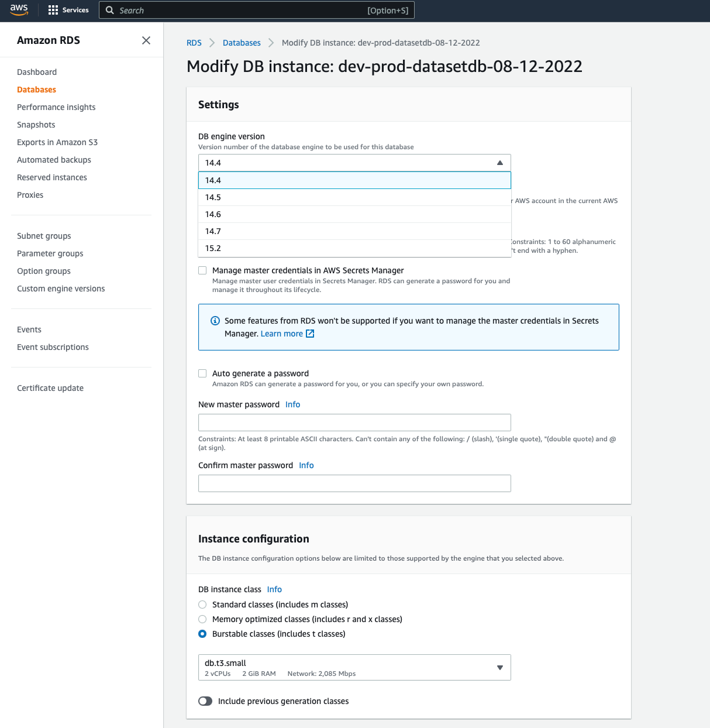
Task: Go to Parameter groups in sidebar
Action: (50, 253)
